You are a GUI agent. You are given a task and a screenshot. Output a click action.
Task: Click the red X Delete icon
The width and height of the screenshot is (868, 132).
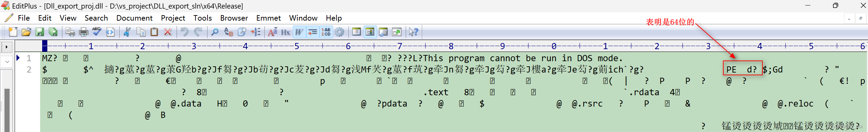168,32
